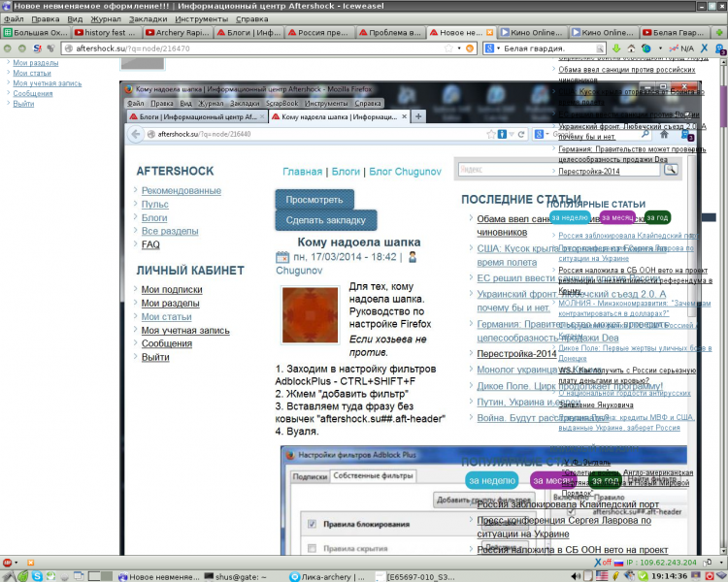
Task: Click the Skype icon in the taskbar
Action: click(x=36, y=576)
